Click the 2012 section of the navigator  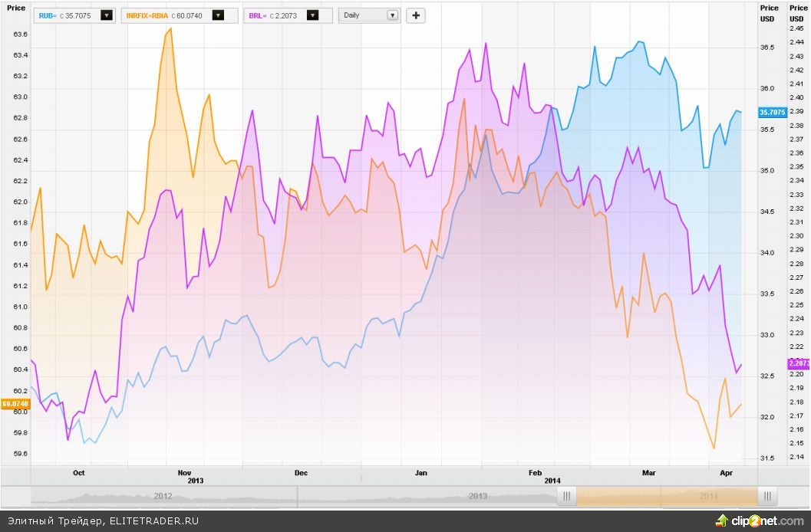(x=163, y=496)
